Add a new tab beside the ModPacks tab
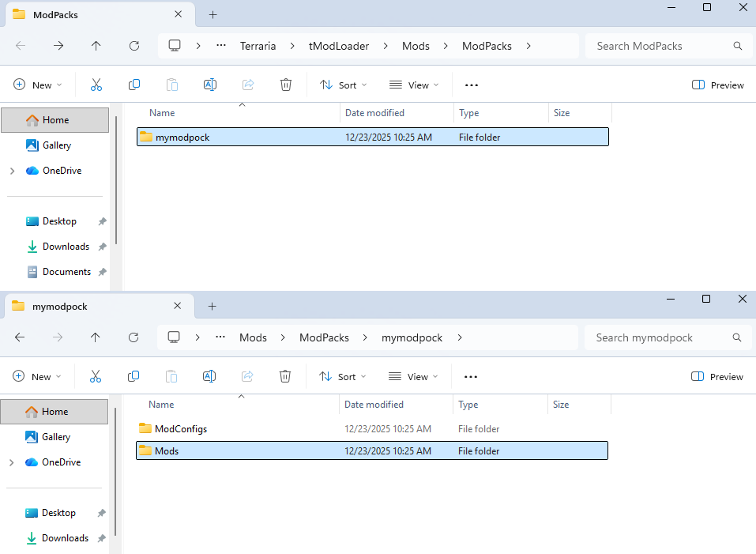Image resolution: width=756 pixels, height=554 pixels. (213, 14)
